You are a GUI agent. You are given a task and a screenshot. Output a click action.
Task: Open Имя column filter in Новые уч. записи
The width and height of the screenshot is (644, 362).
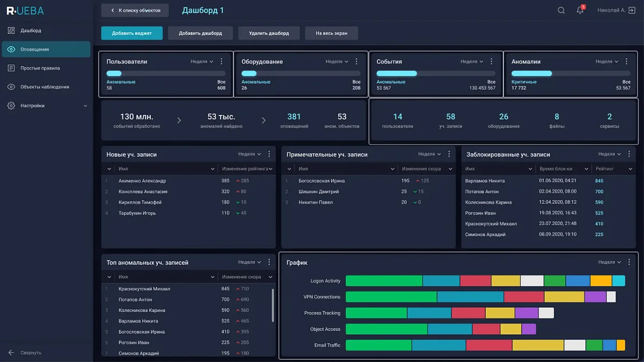pyautogui.click(x=213, y=169)
